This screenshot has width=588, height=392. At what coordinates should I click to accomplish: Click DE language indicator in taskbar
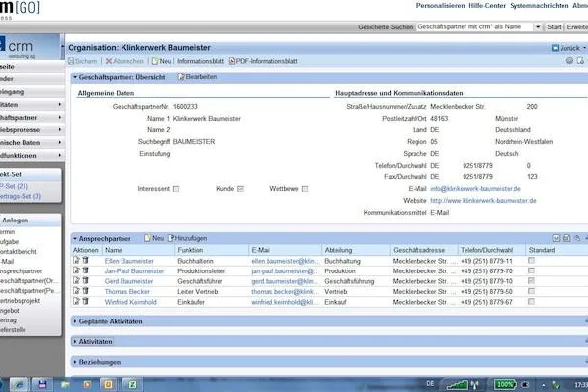coord(430,384)
